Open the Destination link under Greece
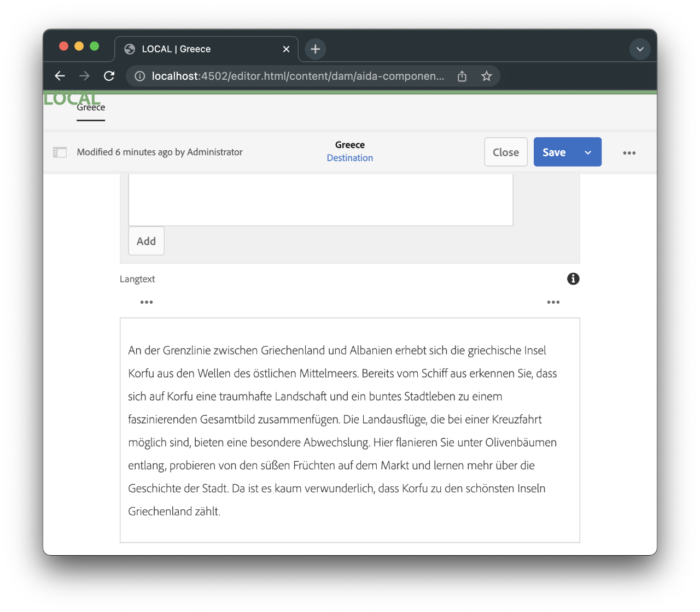The width and height of the screenshot is (700, 612). (x=349, y=157)
